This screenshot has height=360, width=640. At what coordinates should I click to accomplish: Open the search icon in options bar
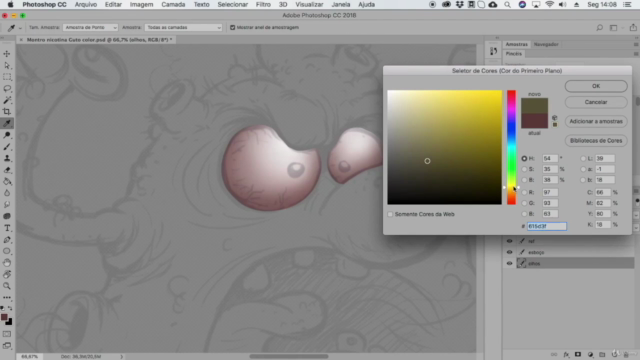point(600,27)
